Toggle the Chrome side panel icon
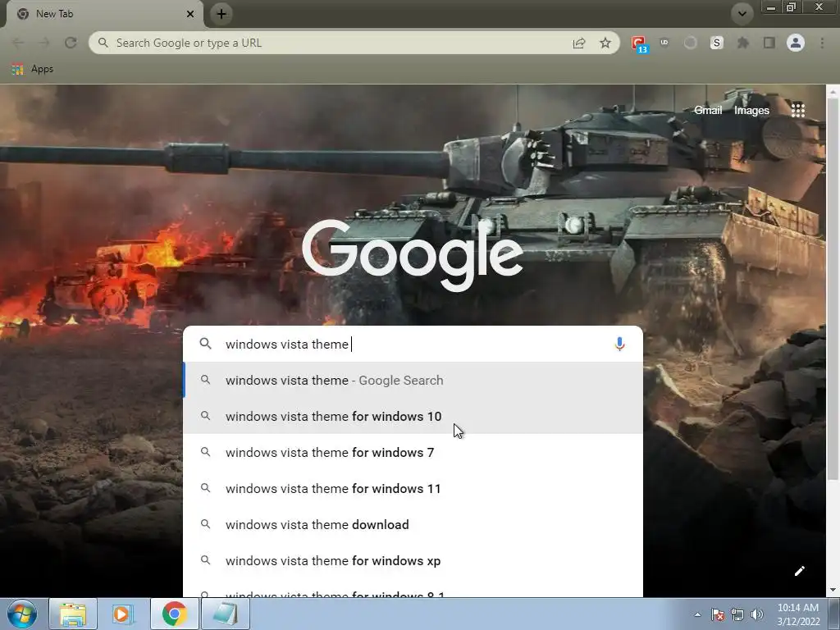The height and width of the screenshot is (630, 840). point(769,43)
